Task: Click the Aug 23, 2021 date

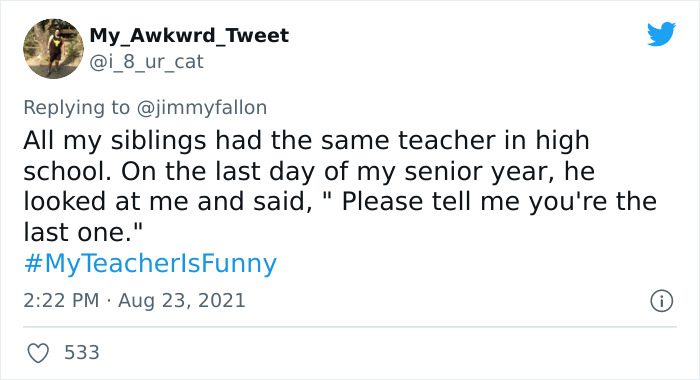Action: 182,300
